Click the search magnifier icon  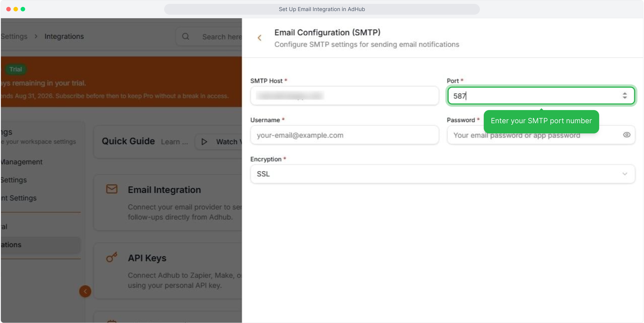[x=186, y=36]
